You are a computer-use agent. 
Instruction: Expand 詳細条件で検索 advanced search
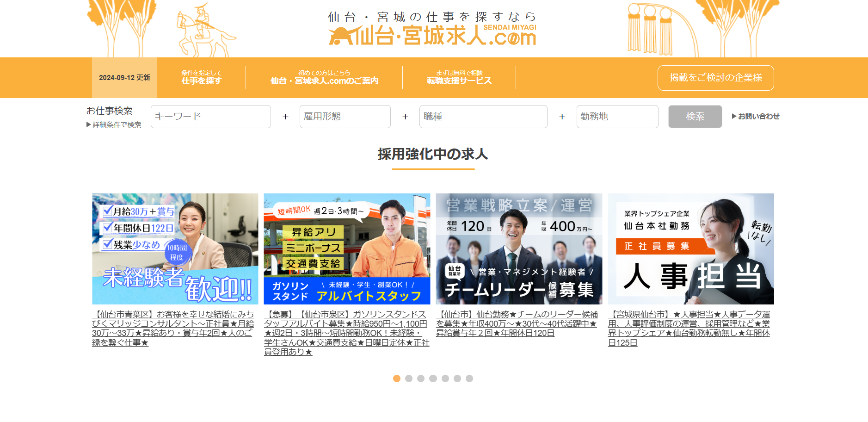tap(114, 125)
